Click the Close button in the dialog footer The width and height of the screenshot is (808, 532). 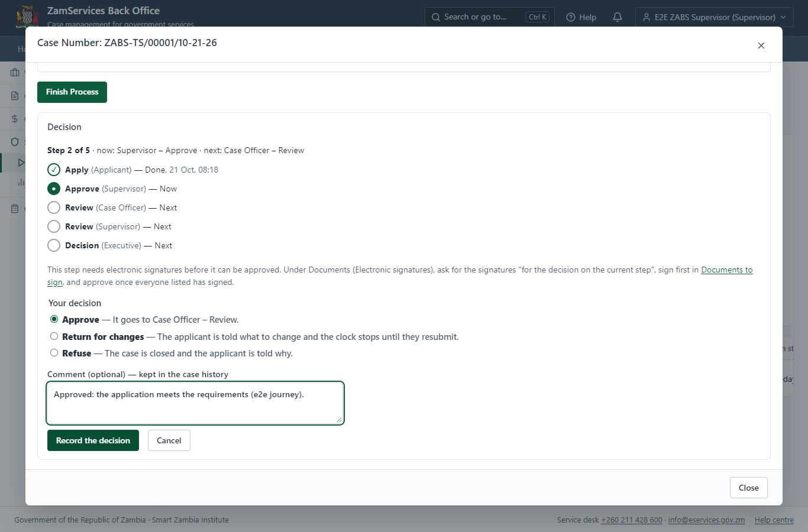749,488
